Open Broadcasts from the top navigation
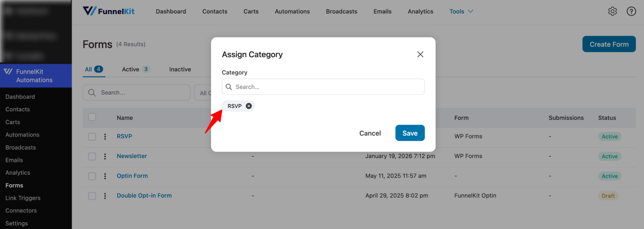644x229 pixels. 341,11
